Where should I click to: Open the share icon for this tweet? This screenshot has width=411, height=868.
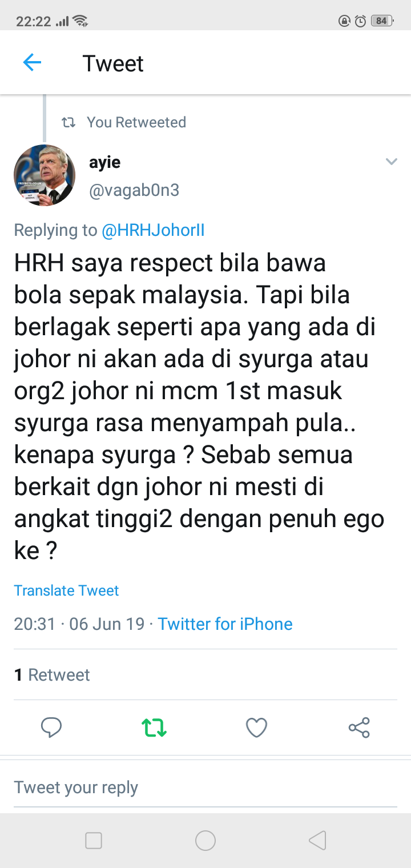tap(359, 727)
